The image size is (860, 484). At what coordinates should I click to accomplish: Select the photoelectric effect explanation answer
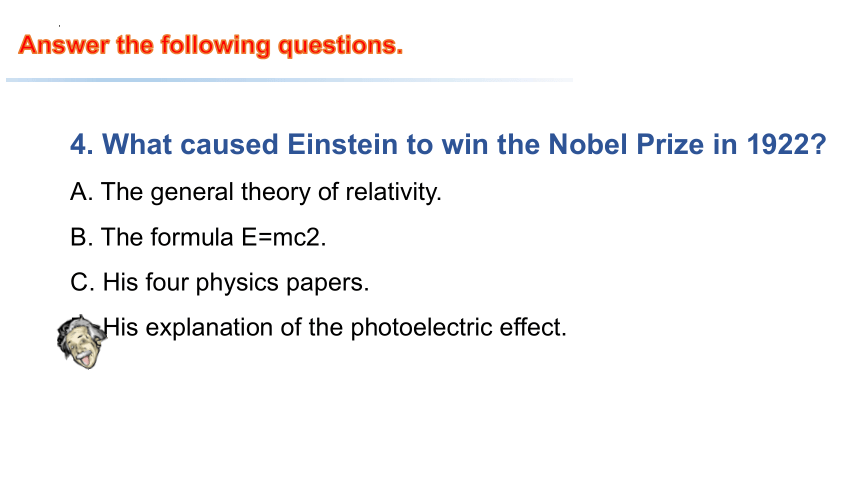(335, 328)
